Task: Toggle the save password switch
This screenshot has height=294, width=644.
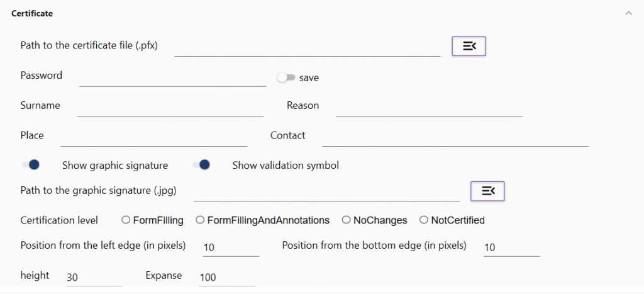Action: [286, 77]
